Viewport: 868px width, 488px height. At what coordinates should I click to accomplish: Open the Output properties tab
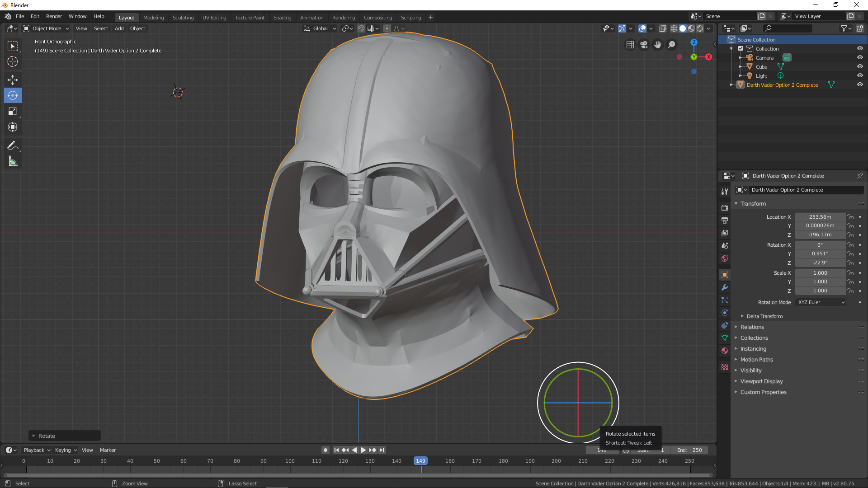pos(725,220)
